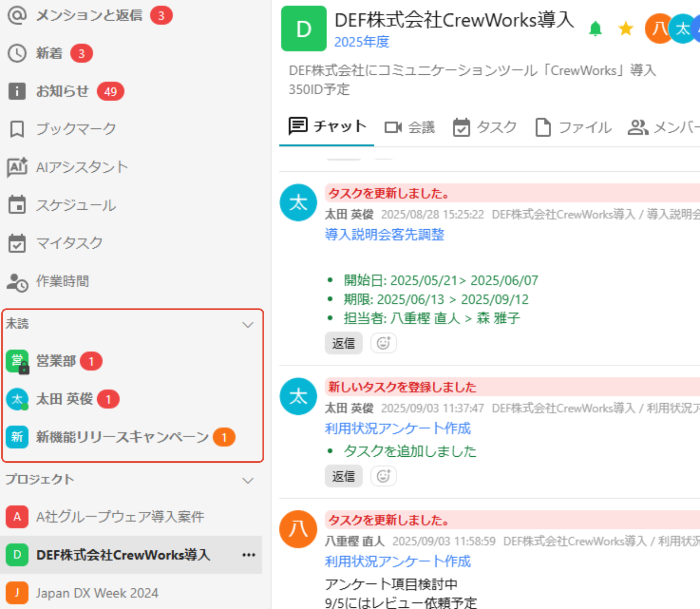Click 太 avatar on 2025/09/03 11:37 message
This screenshot has height=609, width=700.
(298, 397)
